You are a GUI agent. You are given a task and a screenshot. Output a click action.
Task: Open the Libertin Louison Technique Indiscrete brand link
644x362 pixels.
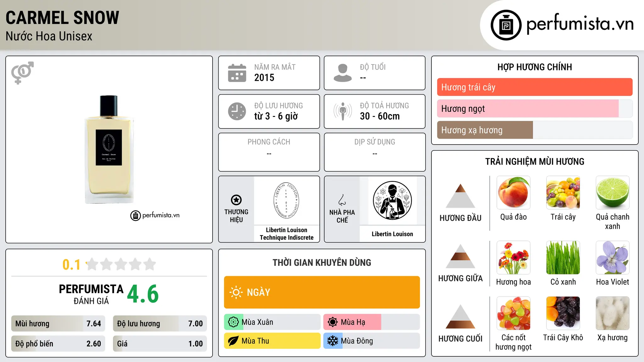point(286,234)
